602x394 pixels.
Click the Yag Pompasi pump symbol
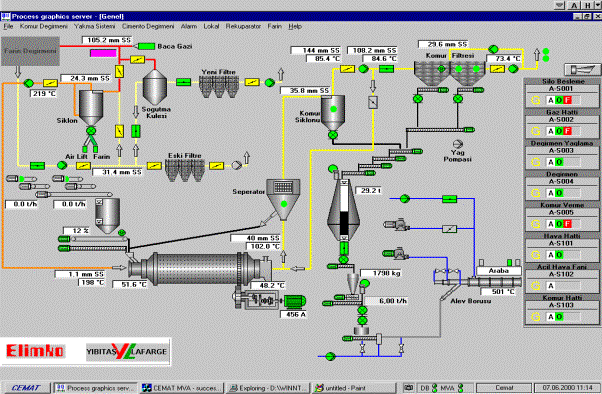tap(458, 144)
